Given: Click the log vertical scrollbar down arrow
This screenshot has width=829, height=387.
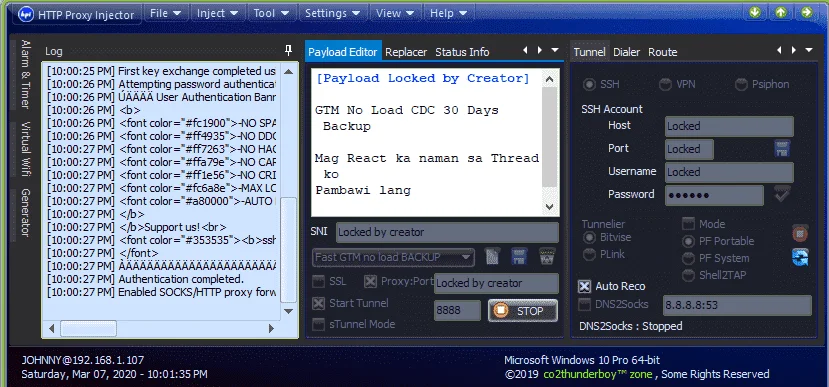Looking at the screenshot, I should (288, 311).
